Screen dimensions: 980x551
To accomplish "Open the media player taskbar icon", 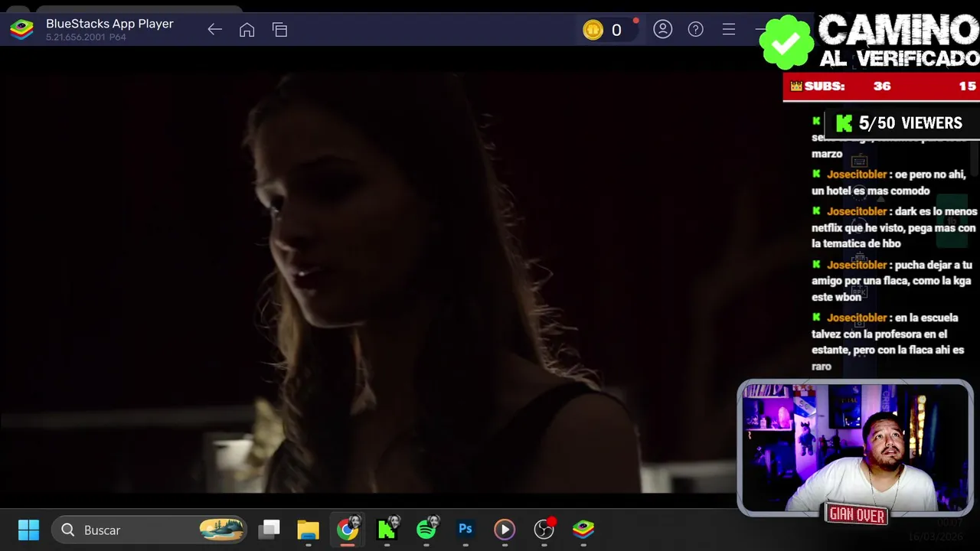I will [505, 529].
